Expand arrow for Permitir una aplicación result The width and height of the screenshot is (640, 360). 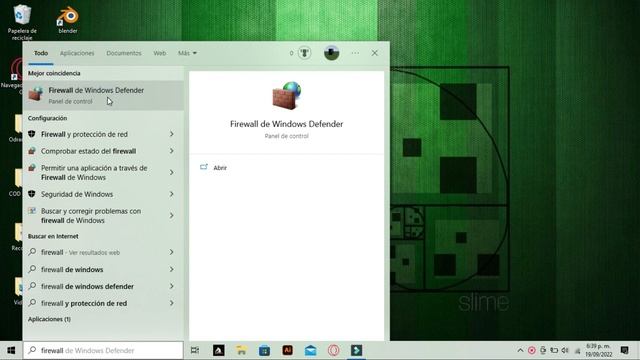[x=171, y=173]
